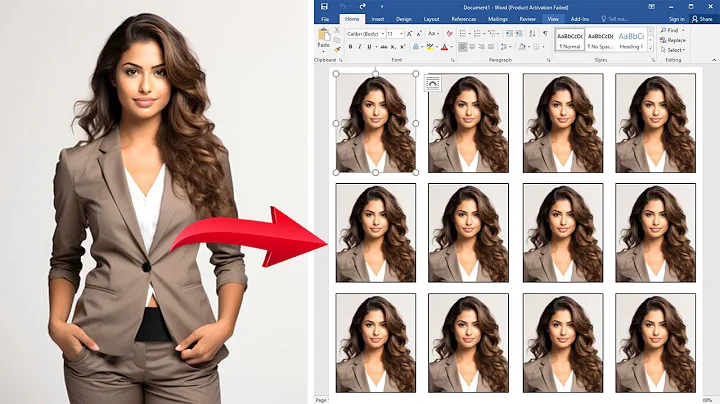
Task: Switch to the Layout tab
Action: tap(431, 19)
